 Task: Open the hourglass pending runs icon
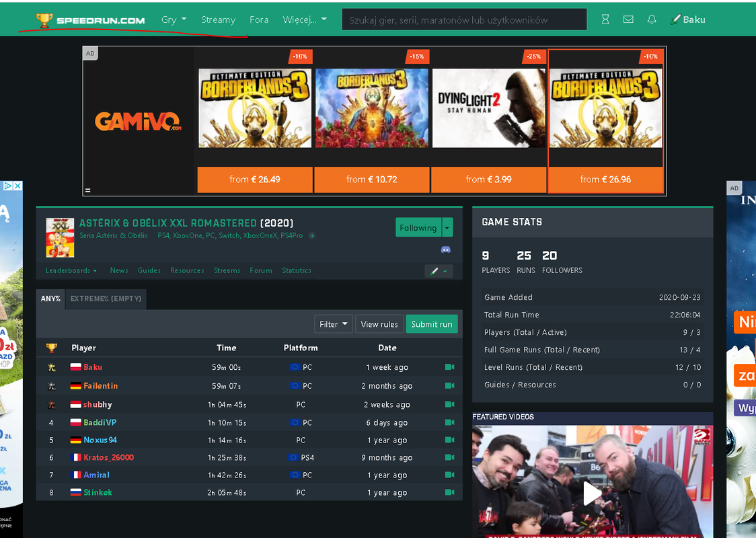pyautogui.click(x=605, y=20)
